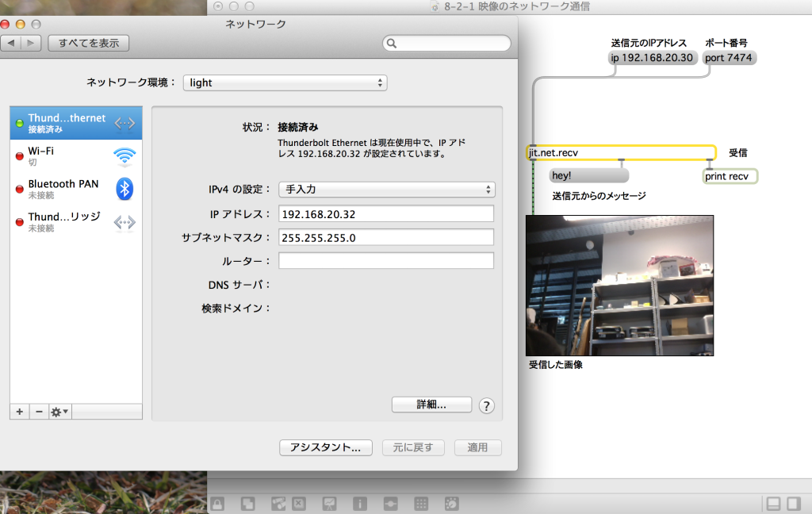Click the help question mark icon
This screenshot has width=812, height=514.
point(486,405)
